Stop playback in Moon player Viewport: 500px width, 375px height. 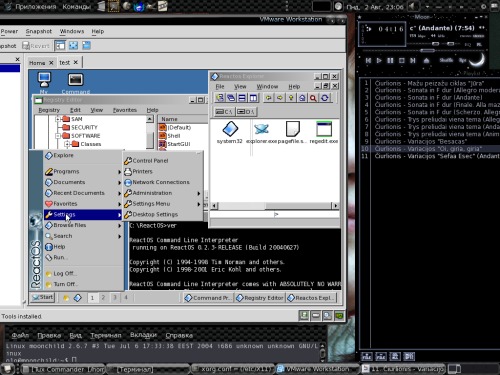pos(401,60)
